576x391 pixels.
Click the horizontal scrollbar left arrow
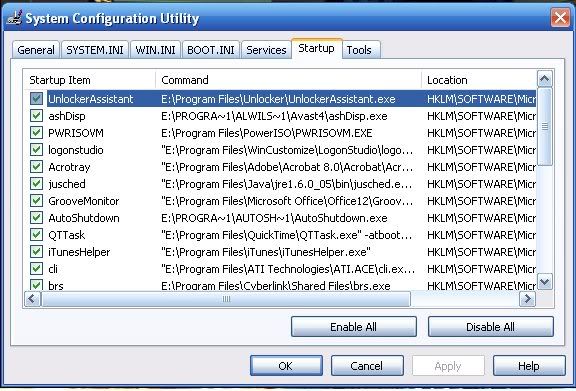[x=32, y=299]
